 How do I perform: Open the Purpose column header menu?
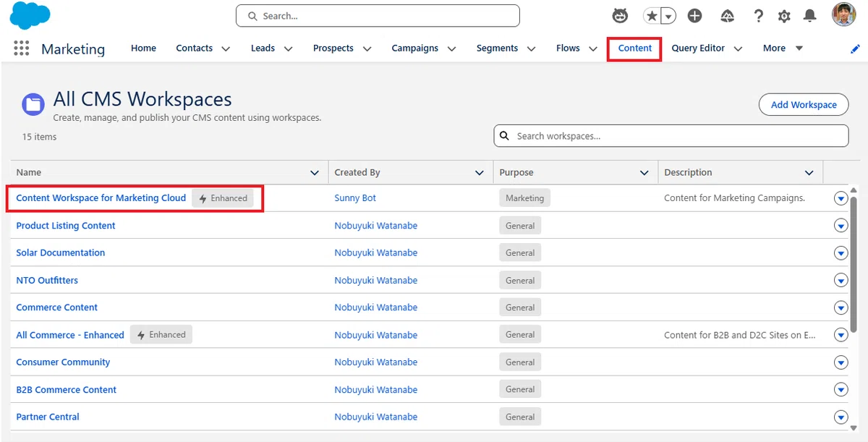[x=644, y=173]
